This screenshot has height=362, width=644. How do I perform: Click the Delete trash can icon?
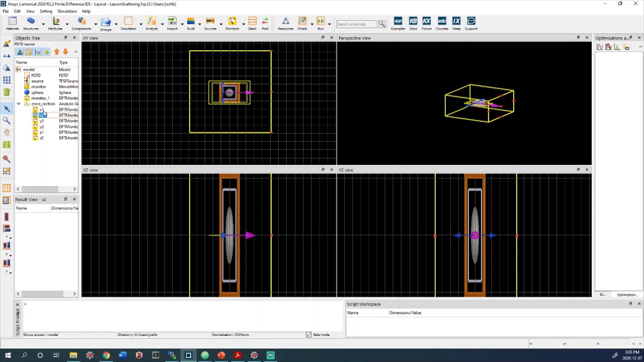[x=7, y=92]
